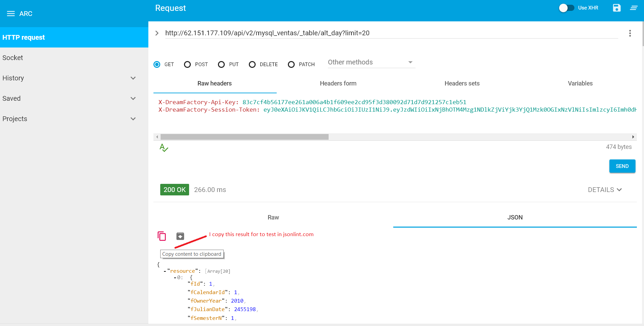Click the "fId" key
The image size is (644, 326).
pyautogui.click(x=195, y=284)
